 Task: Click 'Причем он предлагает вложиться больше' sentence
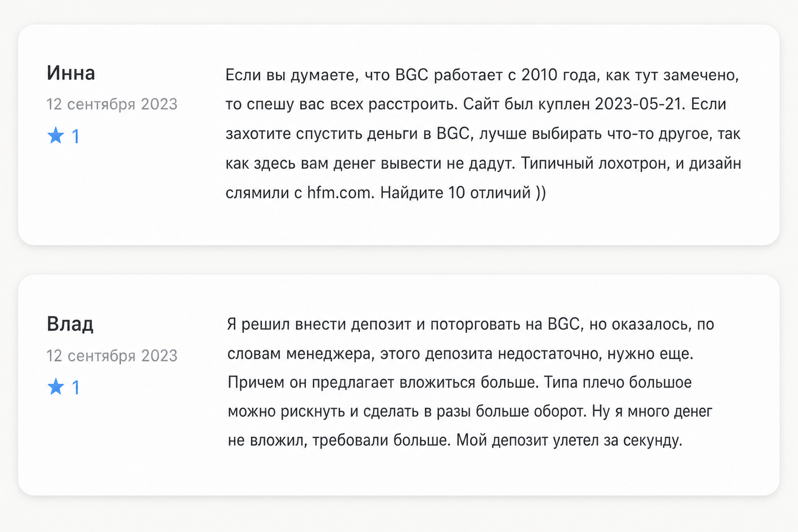[383, 383]
